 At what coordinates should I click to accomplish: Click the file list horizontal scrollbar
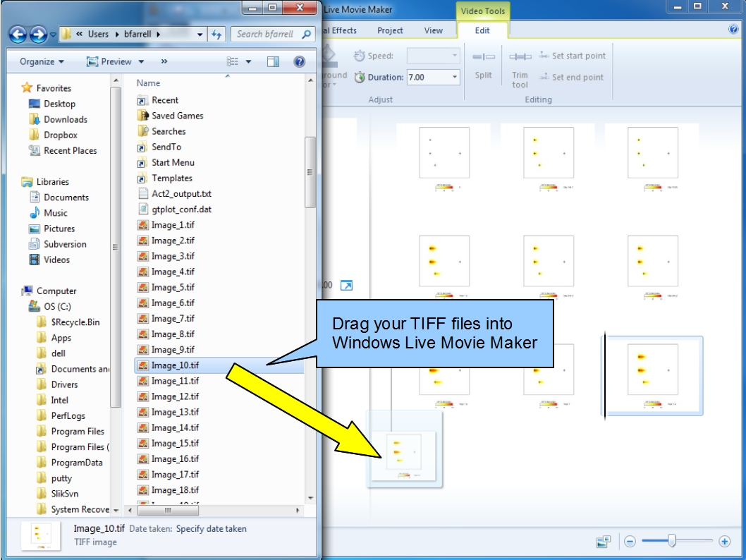click(168, 511)
